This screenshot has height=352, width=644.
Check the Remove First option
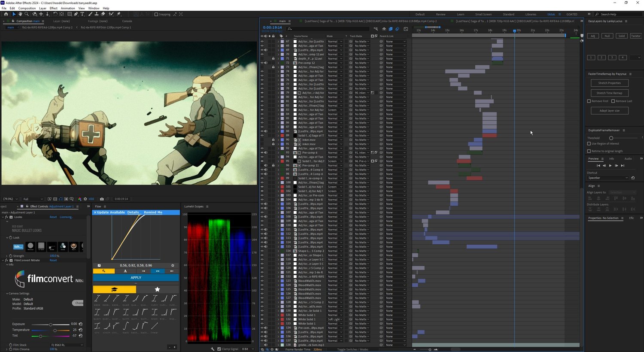(x=589, y=101)
